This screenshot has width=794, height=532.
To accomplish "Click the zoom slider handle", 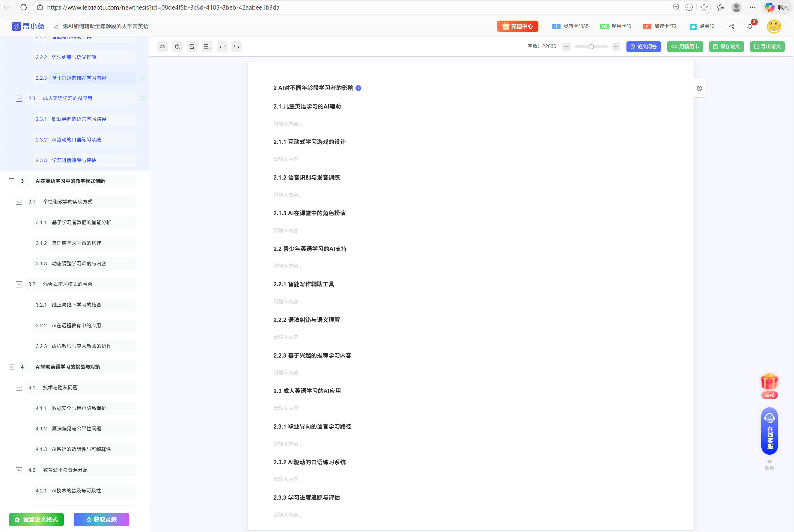I will pyautogui.click(x=591, y=46).
